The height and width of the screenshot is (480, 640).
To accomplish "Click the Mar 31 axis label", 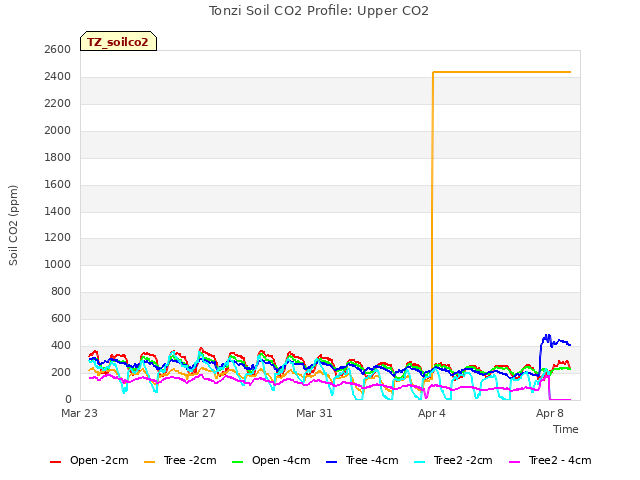I will 314,413.
